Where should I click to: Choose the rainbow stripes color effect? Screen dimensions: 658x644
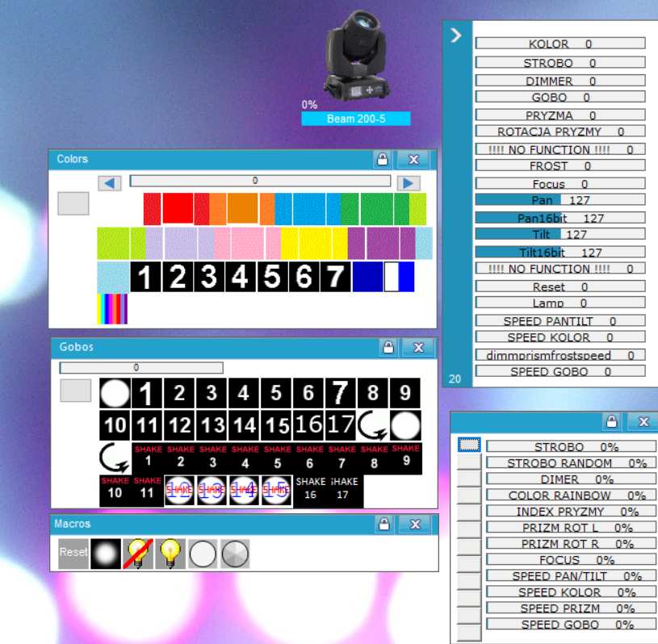click(112, 309)
